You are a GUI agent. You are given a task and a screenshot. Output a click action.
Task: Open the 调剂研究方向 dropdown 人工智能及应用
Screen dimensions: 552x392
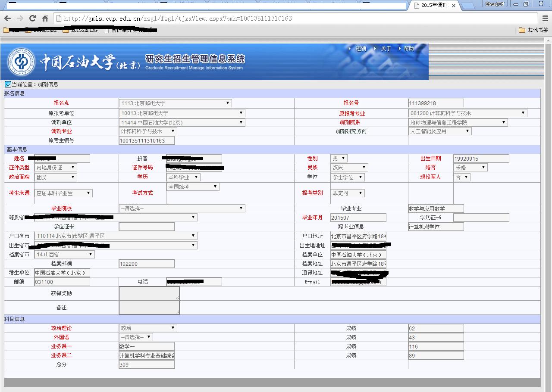440,131
